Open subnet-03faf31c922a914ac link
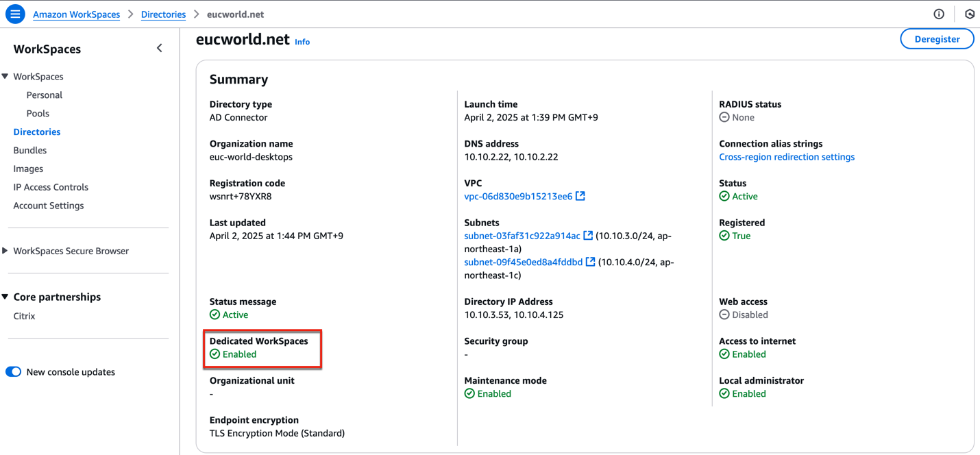980x455 pixels. [522, 236]
